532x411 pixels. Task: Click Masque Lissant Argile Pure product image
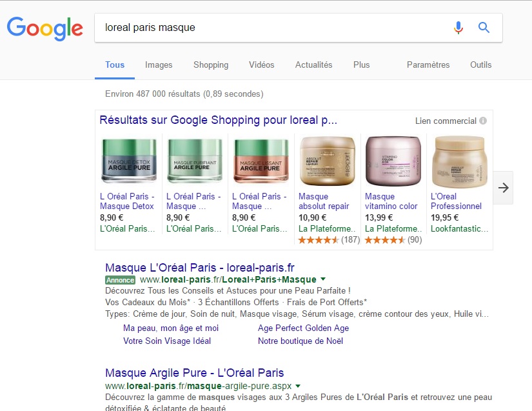pos(261,161)
